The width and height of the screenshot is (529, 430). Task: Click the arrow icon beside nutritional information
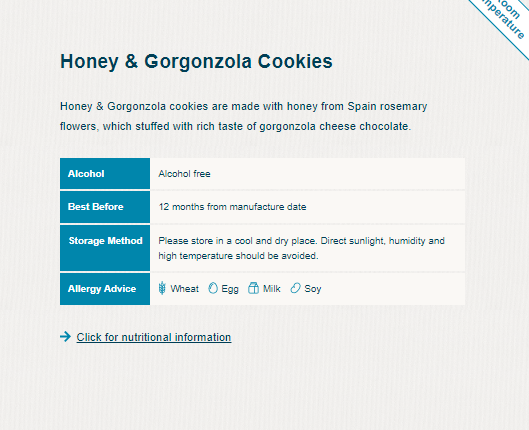[x=65, y=337]
